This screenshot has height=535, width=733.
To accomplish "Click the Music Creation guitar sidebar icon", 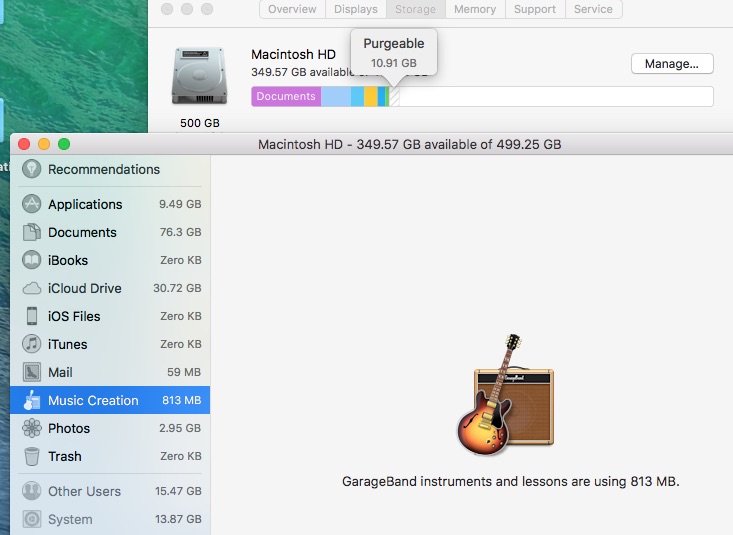I will click(31, 400).
